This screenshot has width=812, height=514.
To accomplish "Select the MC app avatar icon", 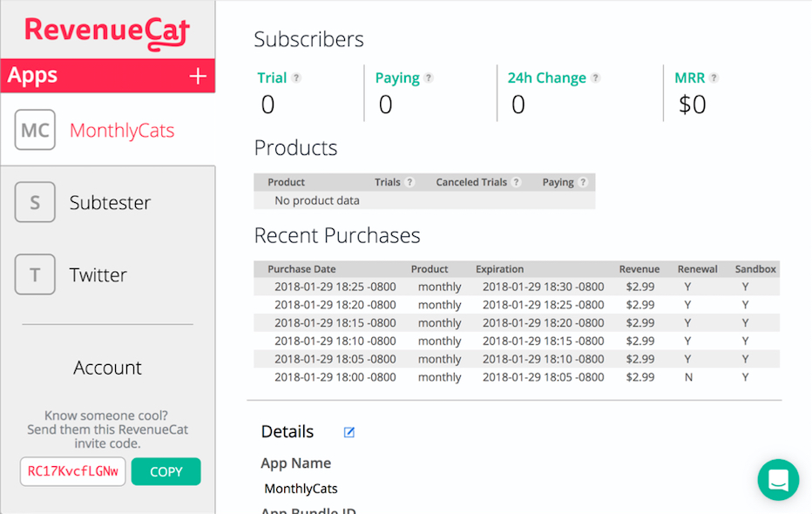I will click(35, 130).
